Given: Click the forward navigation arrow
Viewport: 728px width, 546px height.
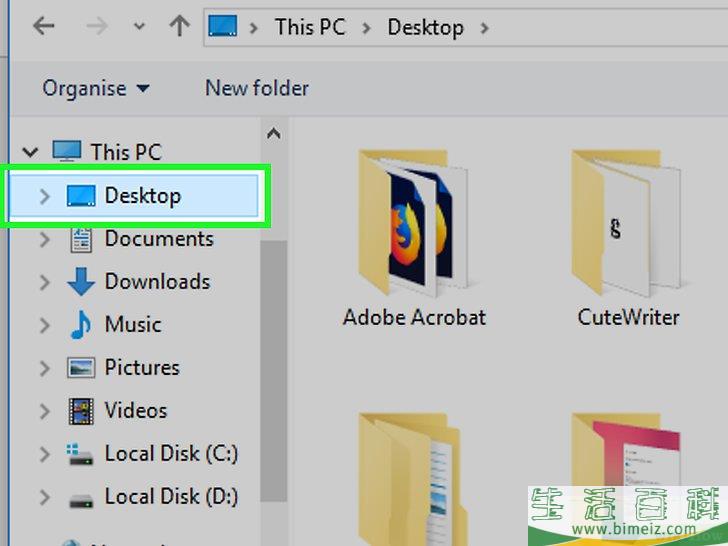Looking at the screenshot, I should (97, 26).
